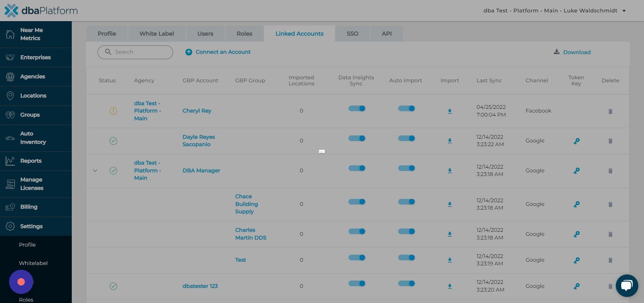Image resolution: width=644 pixels, height=303 pixels.
Task: Open Manage Licenses page
Action: pos(36,184)
